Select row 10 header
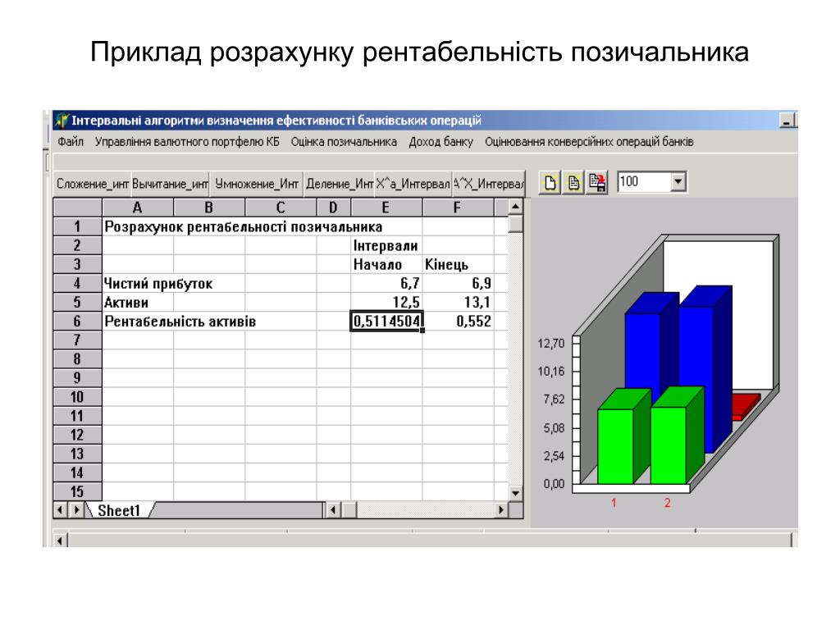The image size is (840, 630). [78, 397]
